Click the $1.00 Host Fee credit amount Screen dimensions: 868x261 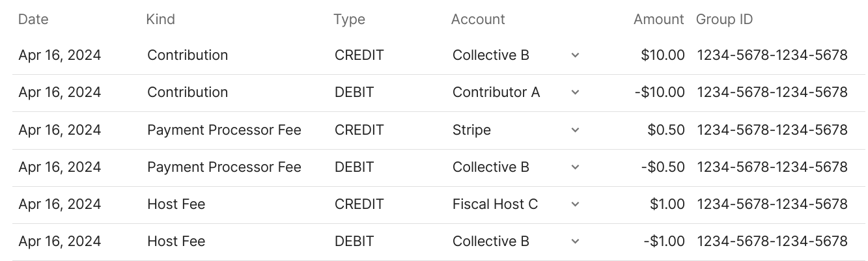pos(667,204)
